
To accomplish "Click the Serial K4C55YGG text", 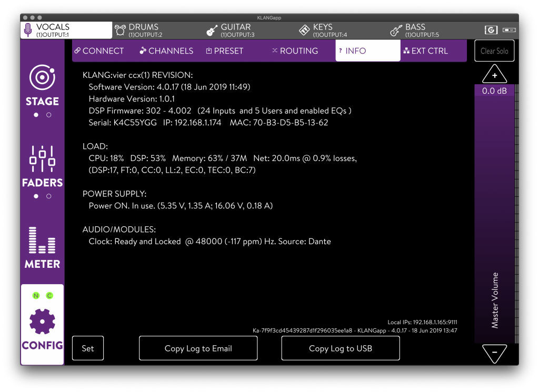I will point(123,123).
